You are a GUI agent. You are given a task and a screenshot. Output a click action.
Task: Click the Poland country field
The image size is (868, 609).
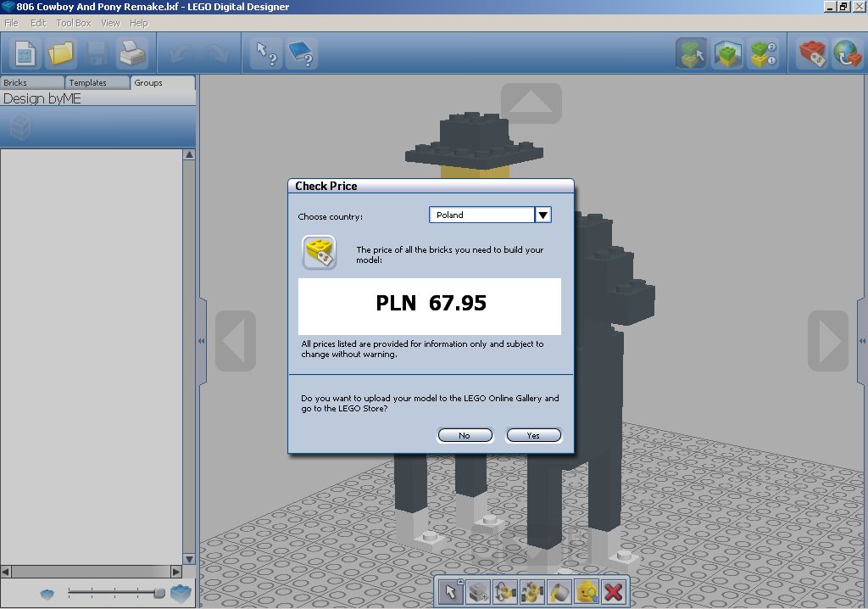coord(481,215)
